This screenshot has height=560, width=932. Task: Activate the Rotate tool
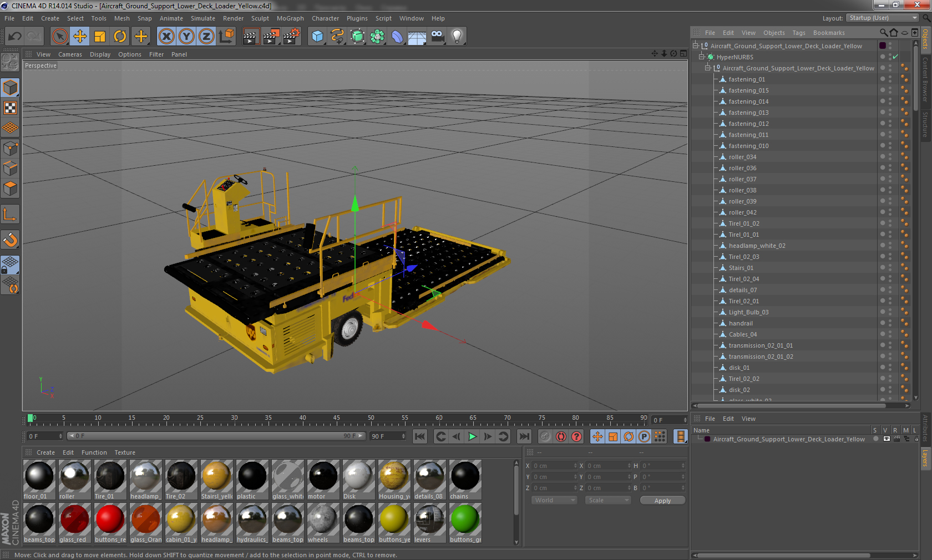[x=120, y=37]
